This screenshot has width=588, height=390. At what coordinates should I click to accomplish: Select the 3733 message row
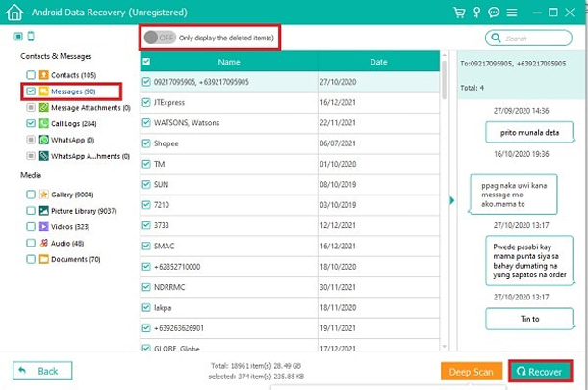(x=290, y=225)
